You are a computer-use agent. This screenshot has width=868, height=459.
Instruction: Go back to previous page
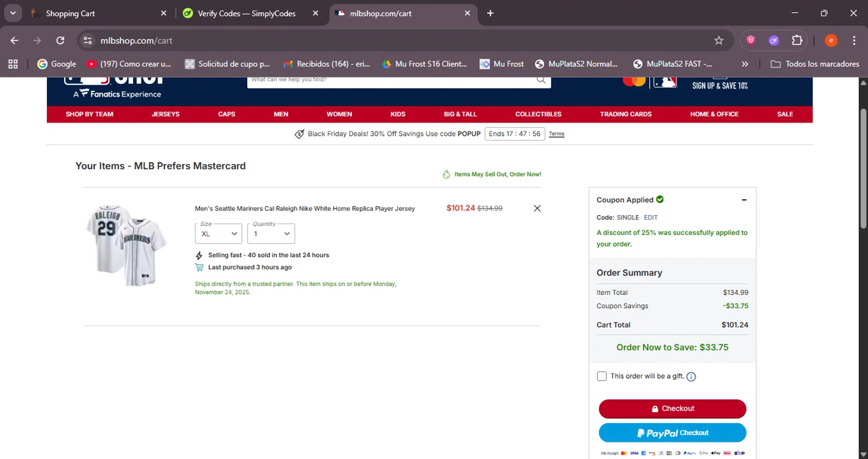click(14, 40)
